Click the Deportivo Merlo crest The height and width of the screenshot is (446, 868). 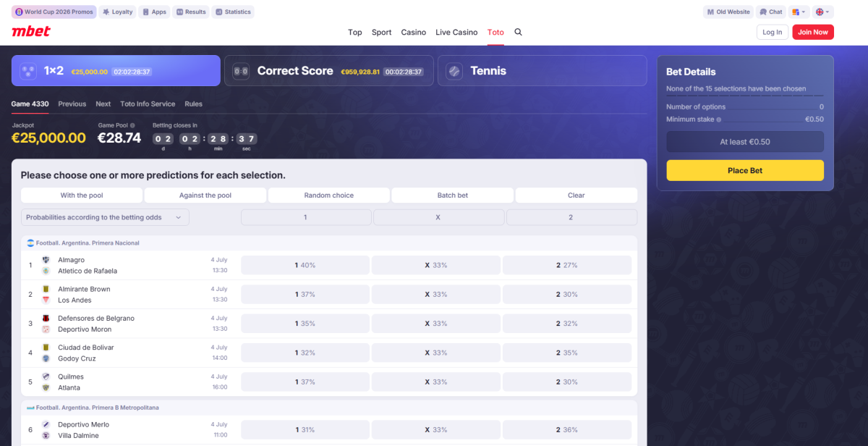click(x=46, y=424)
